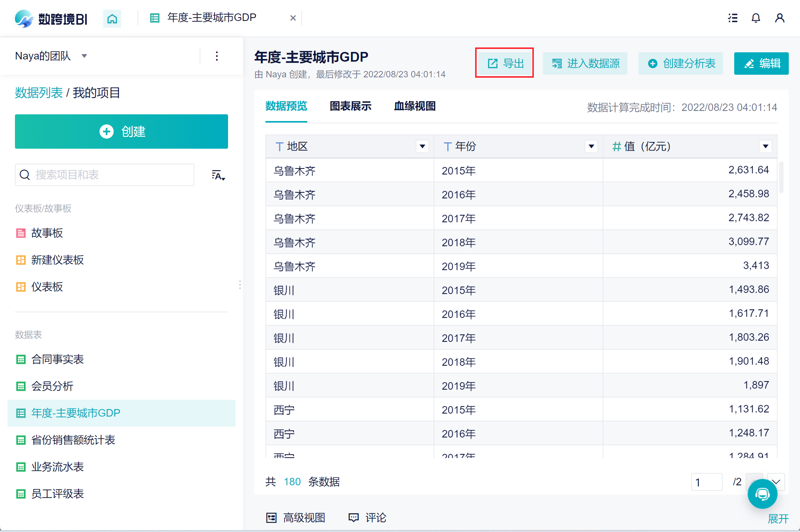
Task: Open the customer support chat bubble
Action: tap(762, 494)
